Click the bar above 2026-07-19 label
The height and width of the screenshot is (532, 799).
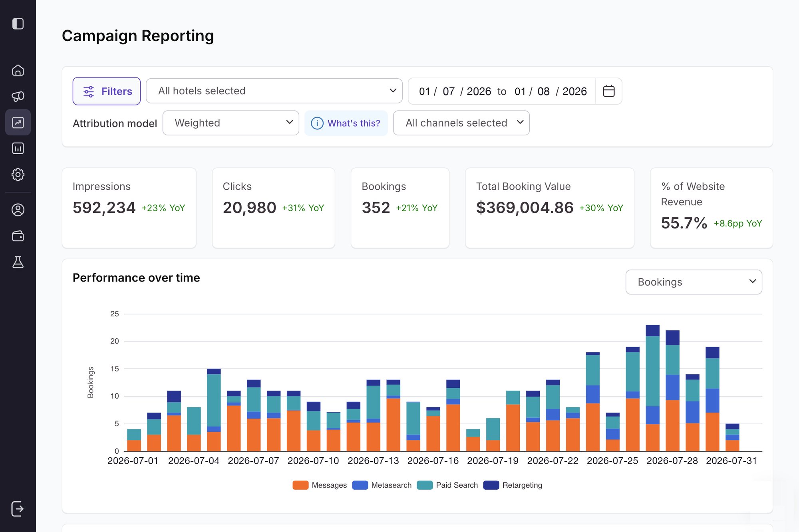click(493, 435)
